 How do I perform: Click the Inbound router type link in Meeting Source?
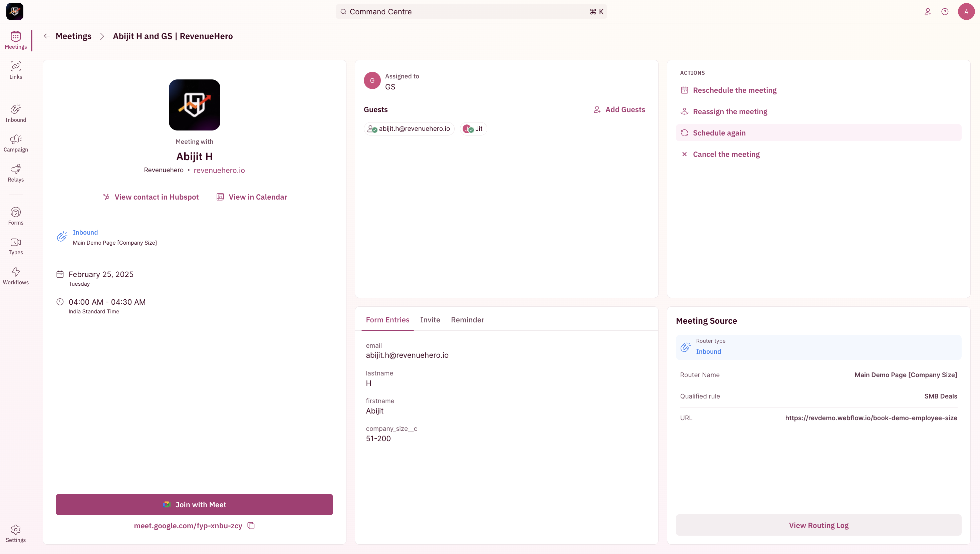coord(708,351)
